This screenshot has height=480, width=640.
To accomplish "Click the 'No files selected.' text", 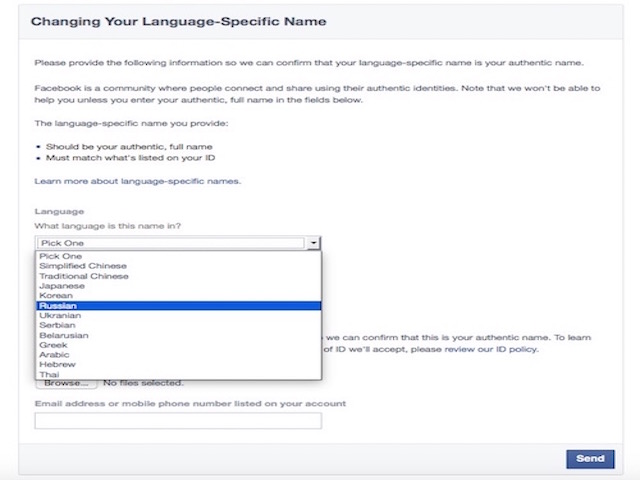I will click(x=143, y=383).
